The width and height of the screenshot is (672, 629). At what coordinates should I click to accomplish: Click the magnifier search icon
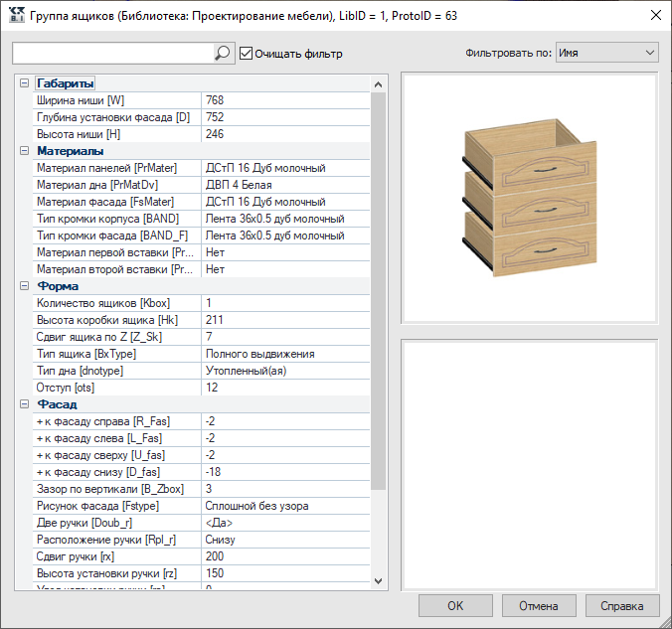pos(223,53)
